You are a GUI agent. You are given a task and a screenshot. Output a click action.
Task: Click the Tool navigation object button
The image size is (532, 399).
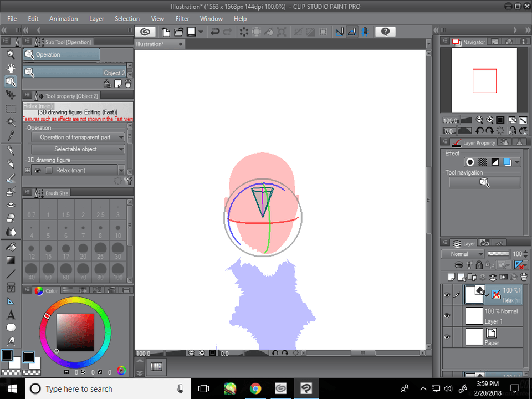coord(484,182)
